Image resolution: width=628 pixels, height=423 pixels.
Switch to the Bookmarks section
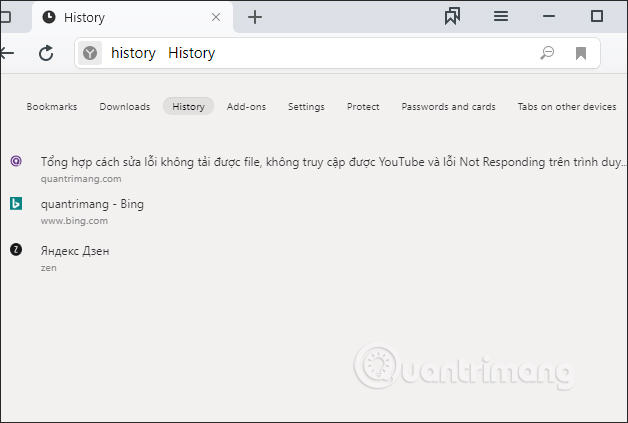[52, 107]
